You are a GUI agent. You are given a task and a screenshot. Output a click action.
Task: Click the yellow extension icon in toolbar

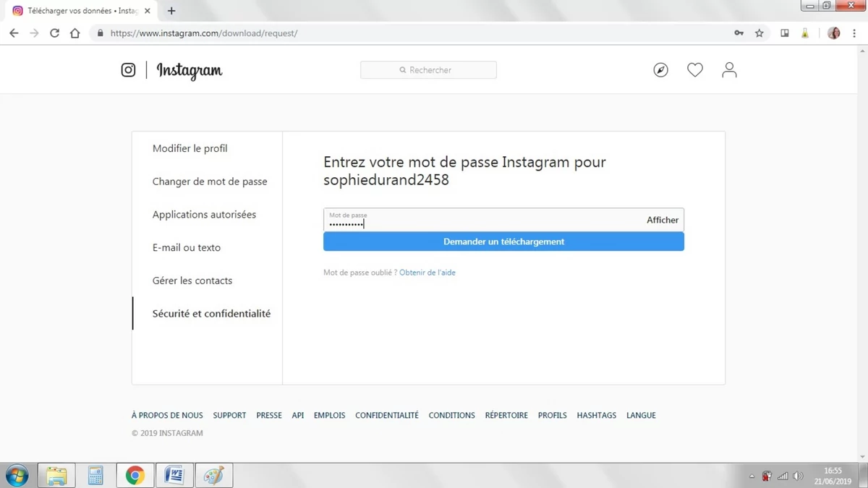(804, 33)
